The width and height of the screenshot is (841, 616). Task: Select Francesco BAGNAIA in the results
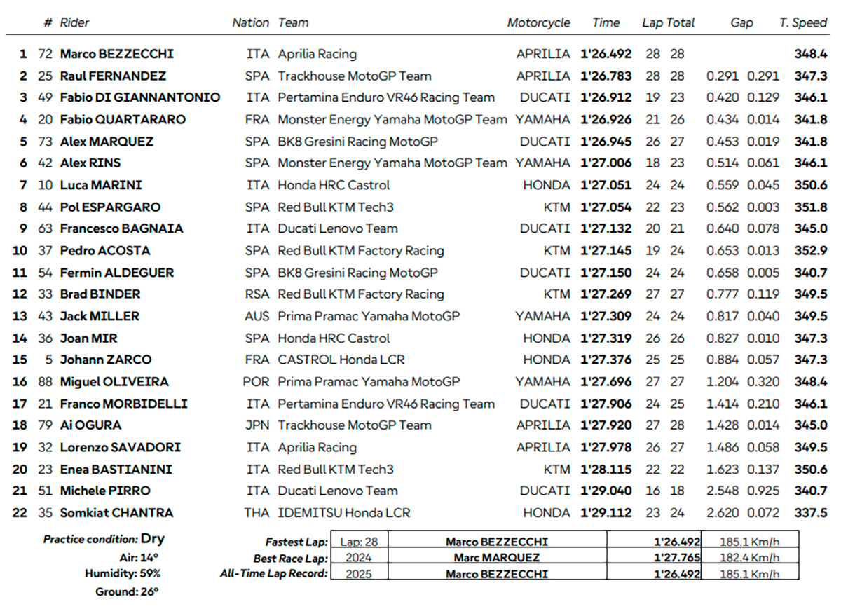click(121, 228)
